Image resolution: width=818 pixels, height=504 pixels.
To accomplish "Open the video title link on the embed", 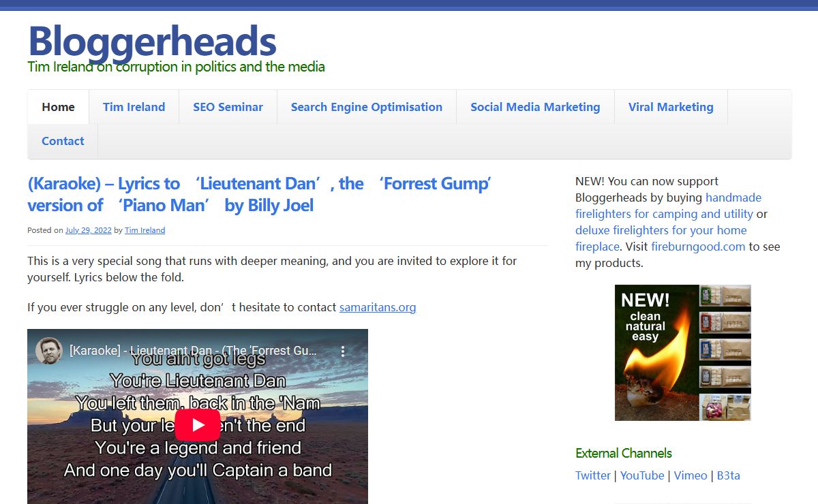I will pyautogui.click(x=193, y=351).
